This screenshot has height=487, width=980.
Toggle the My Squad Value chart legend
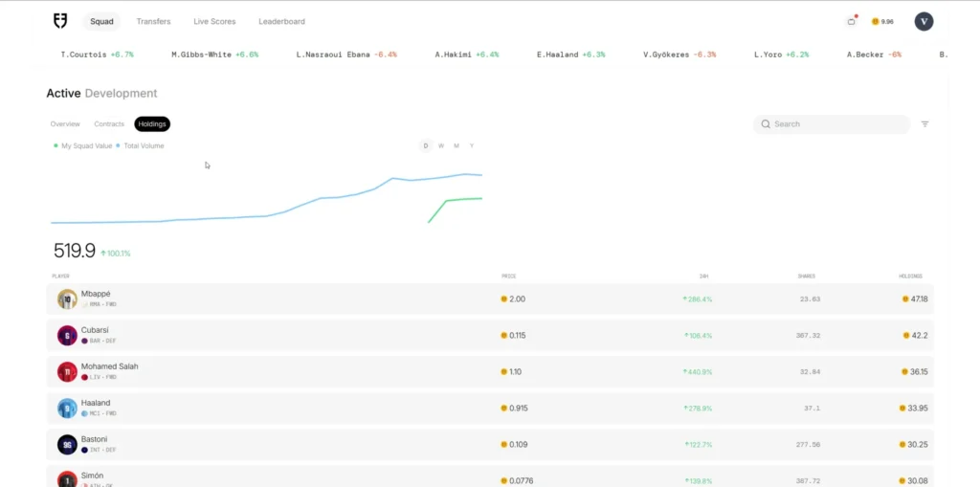coord(84,146)
